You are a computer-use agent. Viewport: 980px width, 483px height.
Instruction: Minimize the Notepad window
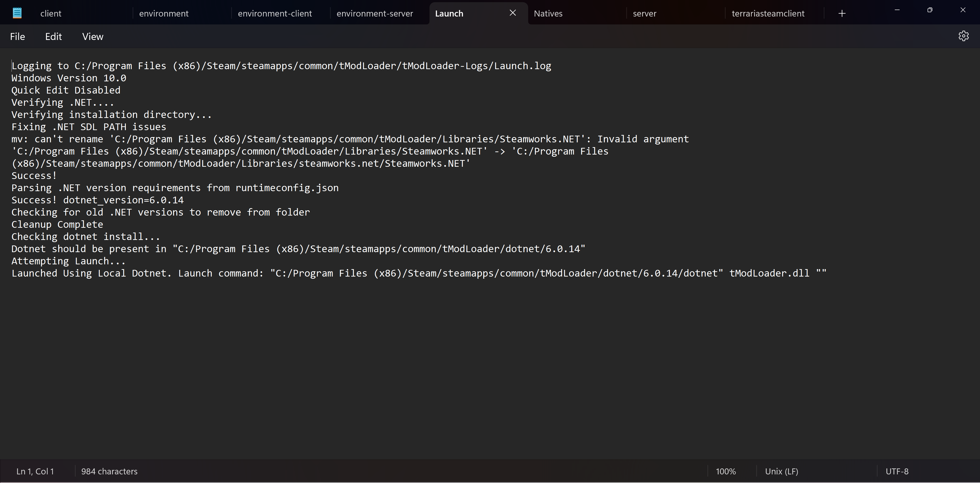coord(897,10)
